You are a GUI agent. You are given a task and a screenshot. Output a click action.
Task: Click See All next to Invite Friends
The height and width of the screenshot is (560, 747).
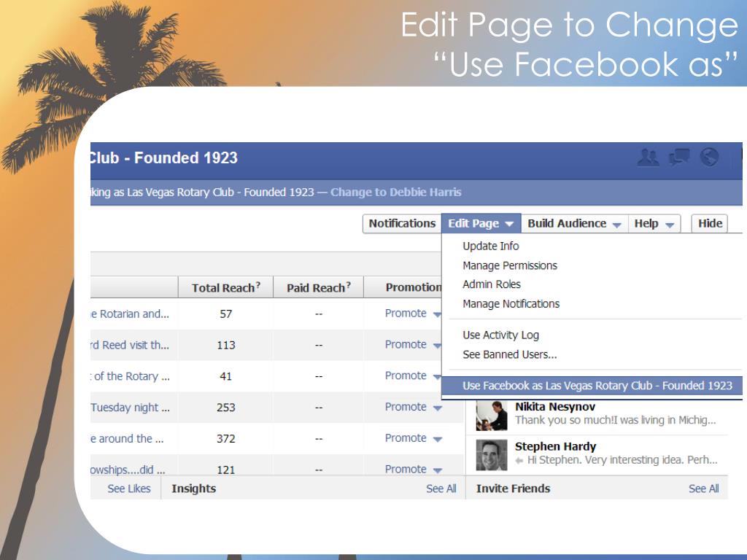[704, 489]
